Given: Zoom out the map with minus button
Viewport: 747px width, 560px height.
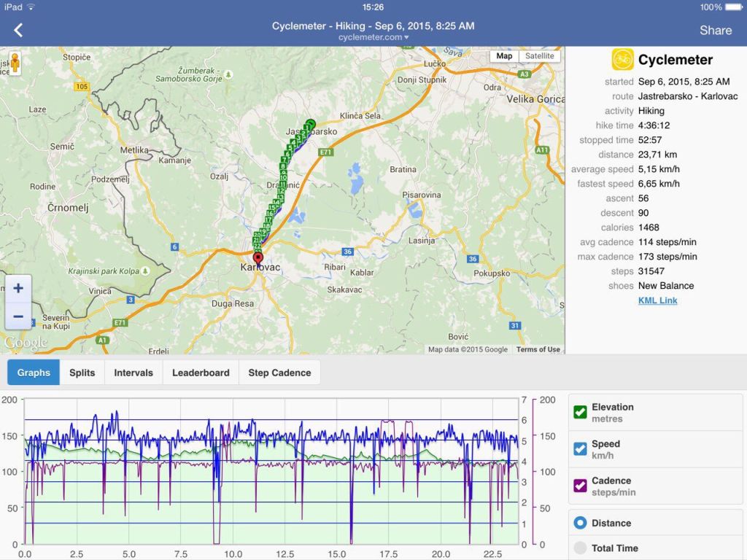Looking at the screenshot, I should [18, 316].
